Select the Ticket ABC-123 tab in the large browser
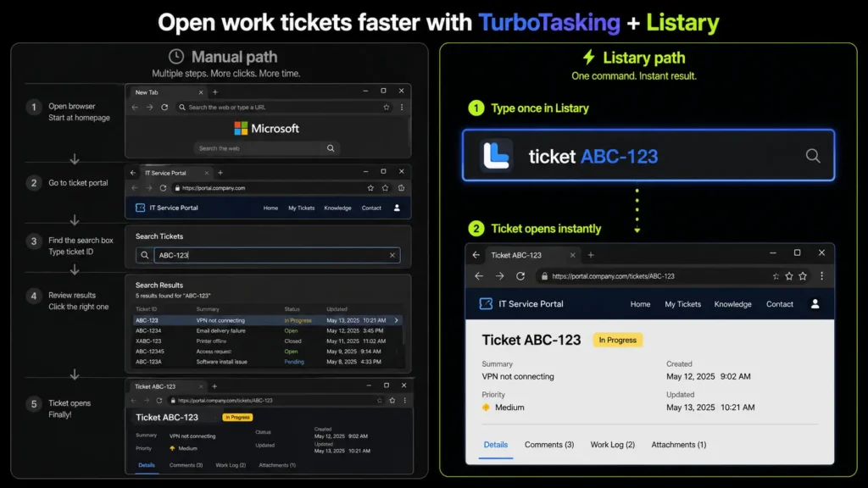Screen dimensions: 868x488 coord(531,255)
